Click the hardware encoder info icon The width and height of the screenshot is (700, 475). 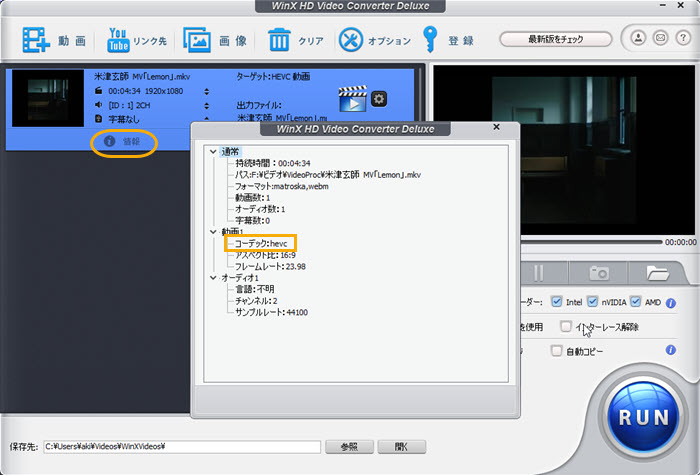point(671,303)
